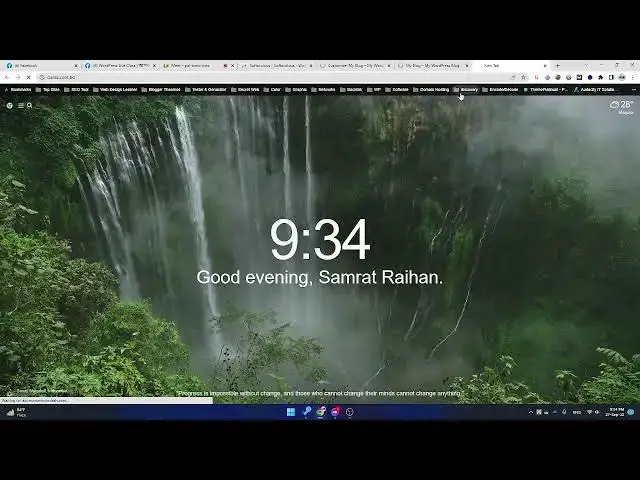Show hidden system tray icons

click(x=531, y=412)
